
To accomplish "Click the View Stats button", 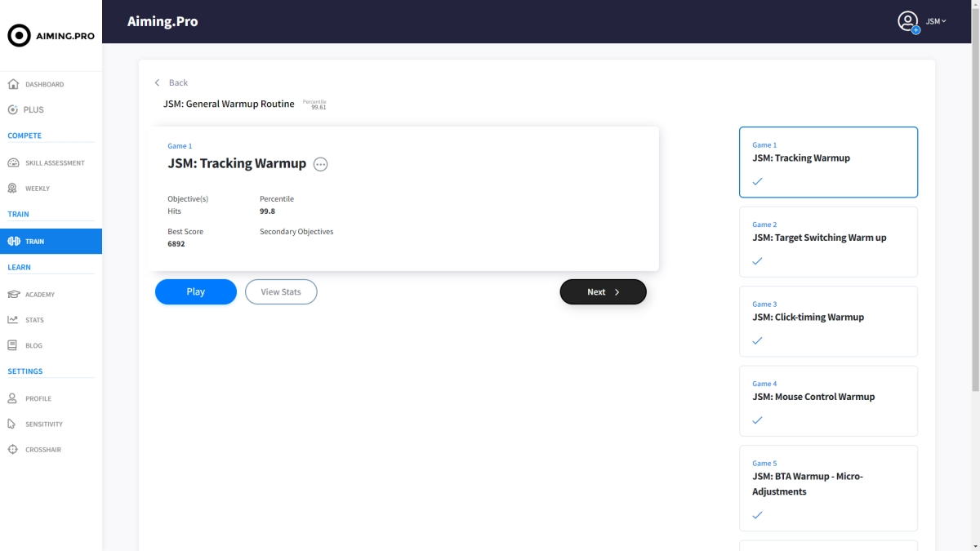I will tap(281, 291).
